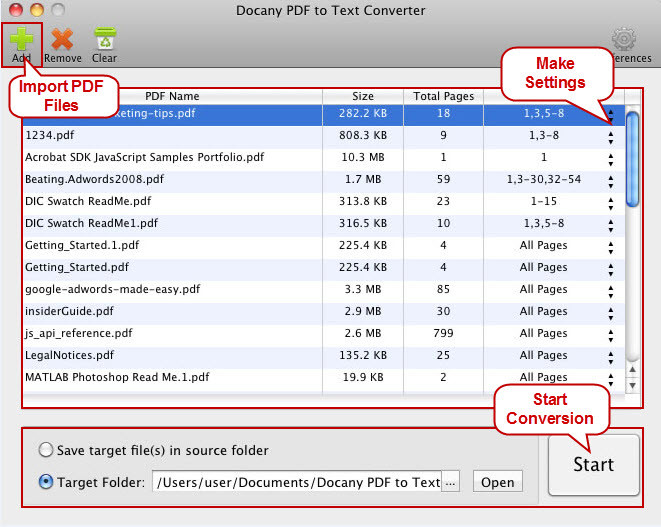The width and height of the screenshot is (661, 527).
Task: Open Preferences gear icon
Action: pyautogui.click(x=625, y=40)
